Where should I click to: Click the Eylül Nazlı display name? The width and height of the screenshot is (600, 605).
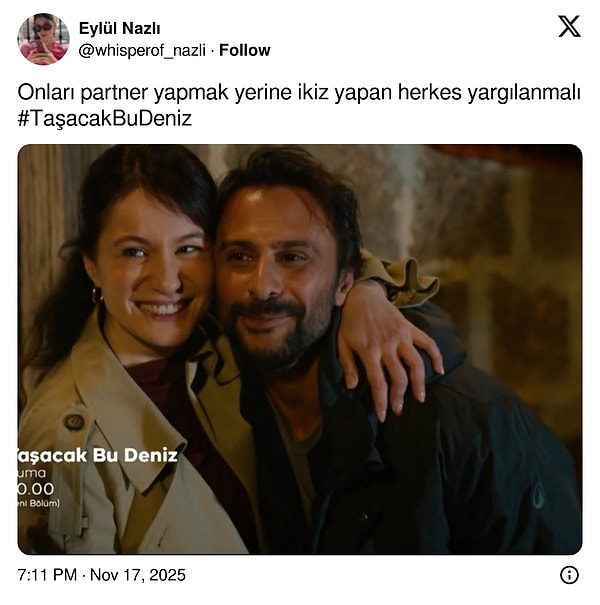pos(120,29)
